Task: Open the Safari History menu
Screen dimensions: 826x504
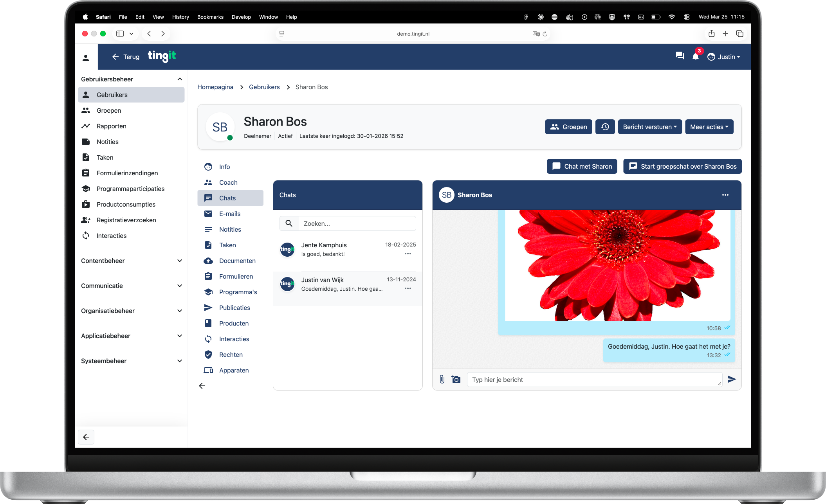Action: point(180,17)
